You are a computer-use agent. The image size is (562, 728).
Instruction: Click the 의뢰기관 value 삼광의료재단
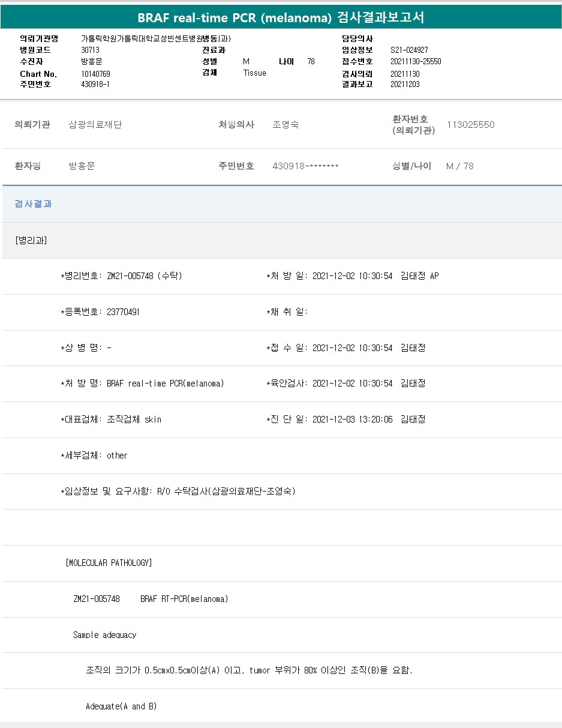95,125
